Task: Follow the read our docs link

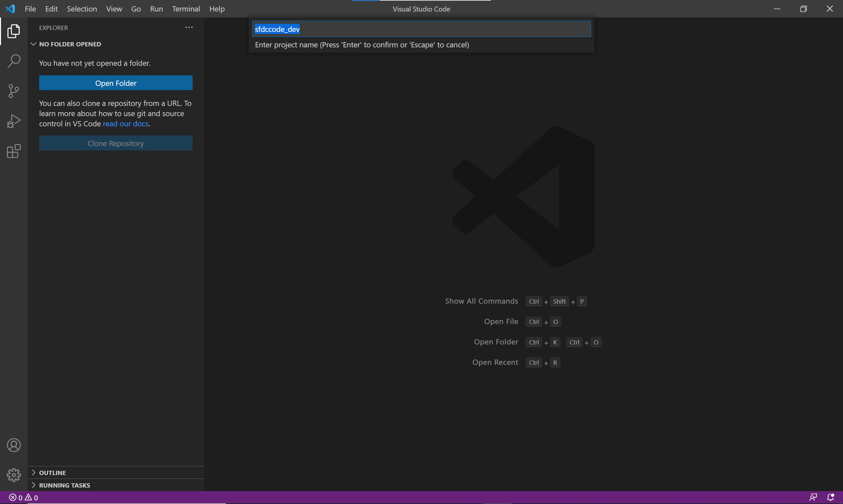Action: point(125,124)
